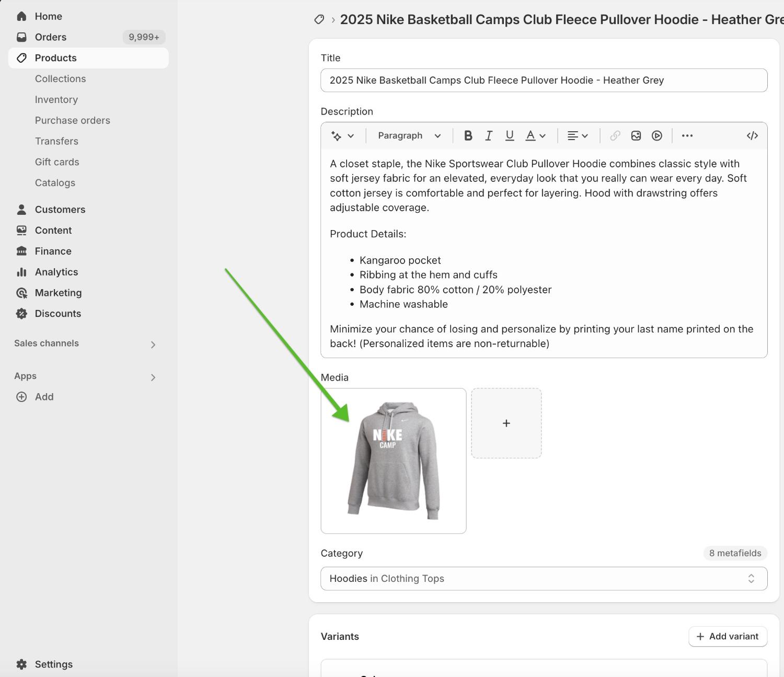
Task: Click the 8 metafields badge
Action: (735, 553)
